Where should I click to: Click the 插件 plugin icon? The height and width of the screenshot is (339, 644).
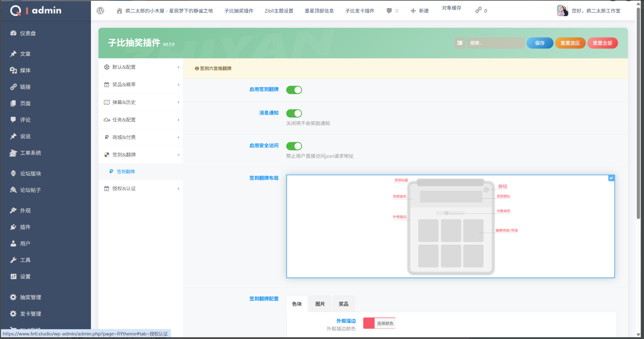click(x=13, y=227)
